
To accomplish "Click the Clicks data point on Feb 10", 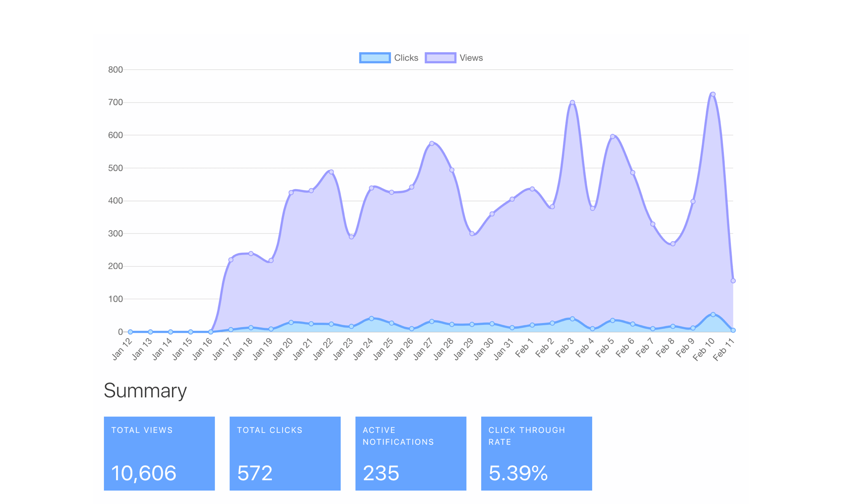I will click(x=713, y=315).
